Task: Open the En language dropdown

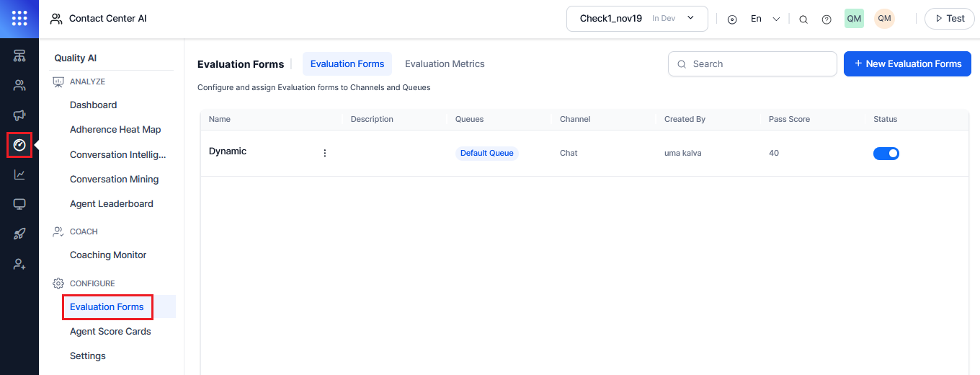Action: 765,19
